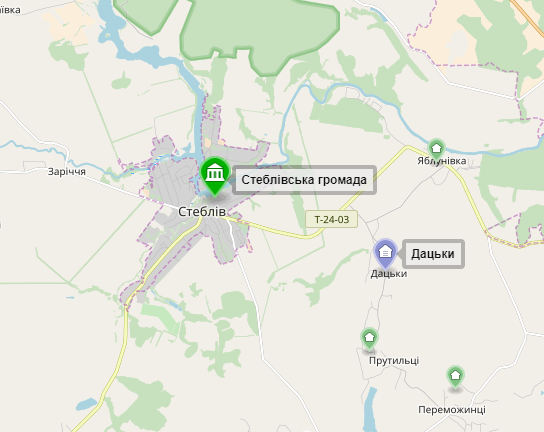The image size is (544, 432).
Task: Click the blue lake south of Прутильці
Action: [x=370, y=409]
